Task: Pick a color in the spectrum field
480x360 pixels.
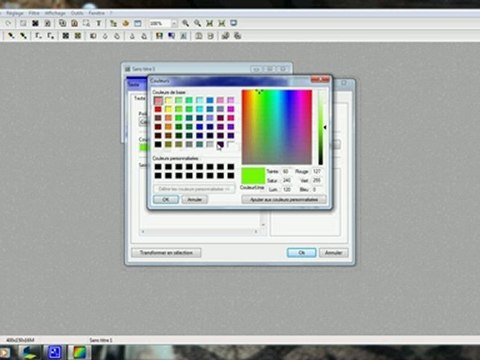Action: 277,127
